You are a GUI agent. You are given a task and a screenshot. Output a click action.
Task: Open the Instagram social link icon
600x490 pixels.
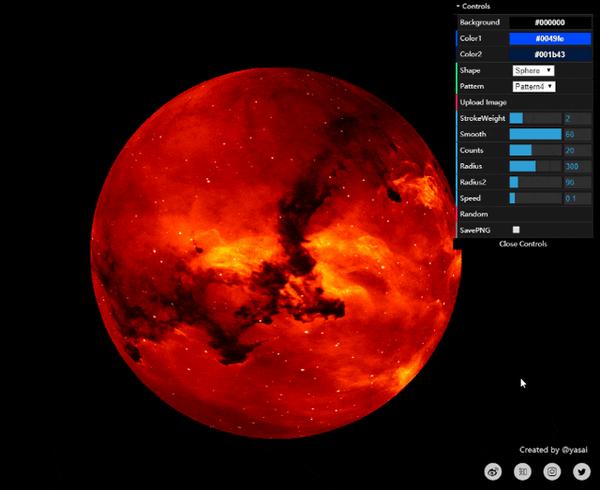coord(552,472)
